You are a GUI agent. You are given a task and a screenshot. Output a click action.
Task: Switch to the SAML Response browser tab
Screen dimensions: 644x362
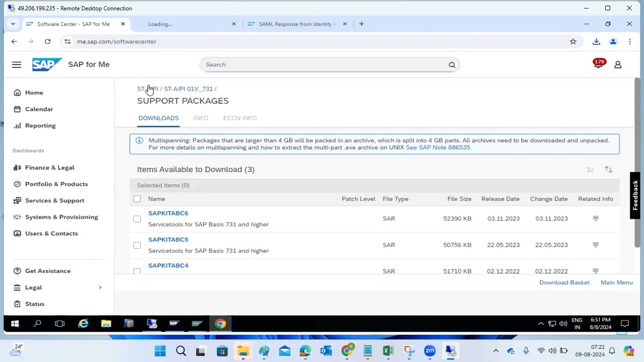click(x=297, y=24)
